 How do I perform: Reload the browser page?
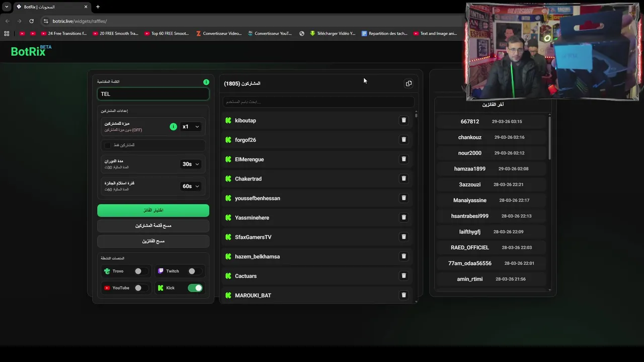click(31, 21)
